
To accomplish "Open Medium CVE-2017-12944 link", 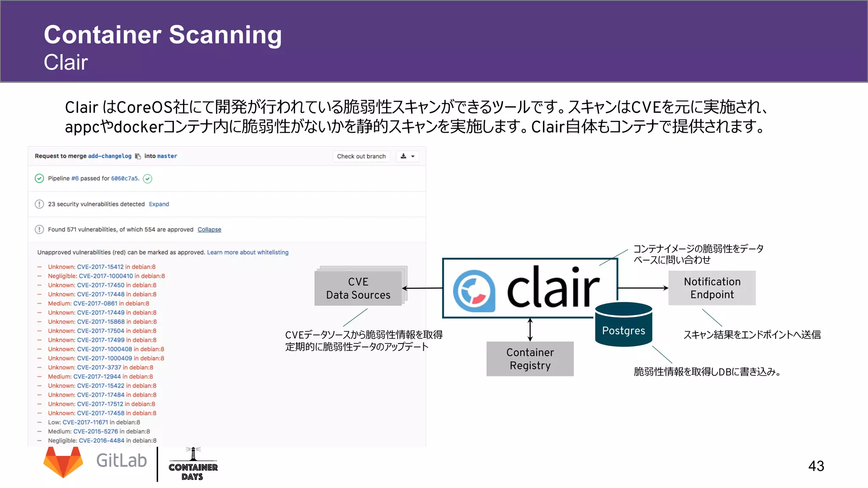I will click(x=97, y=377).
